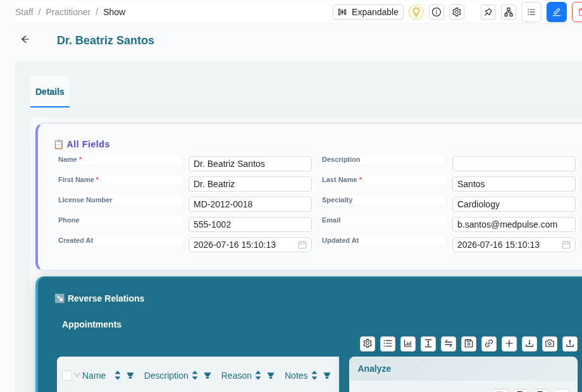
Task: Click the Appointments section heading
Action: tap(92, 324)
